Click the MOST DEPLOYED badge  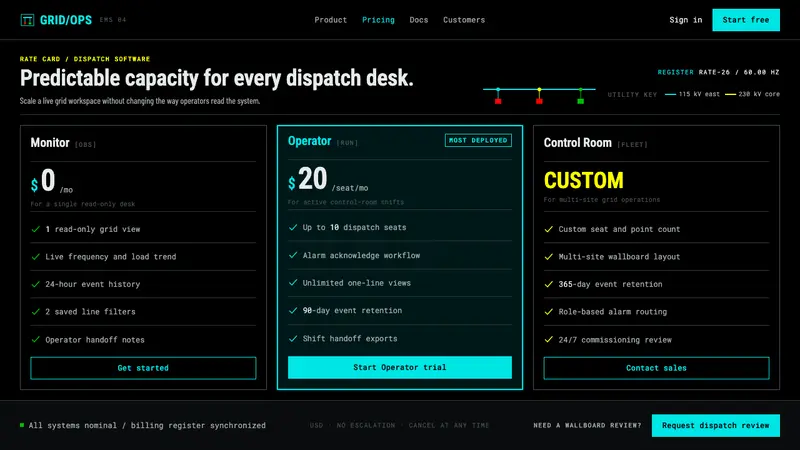(478, 140)
